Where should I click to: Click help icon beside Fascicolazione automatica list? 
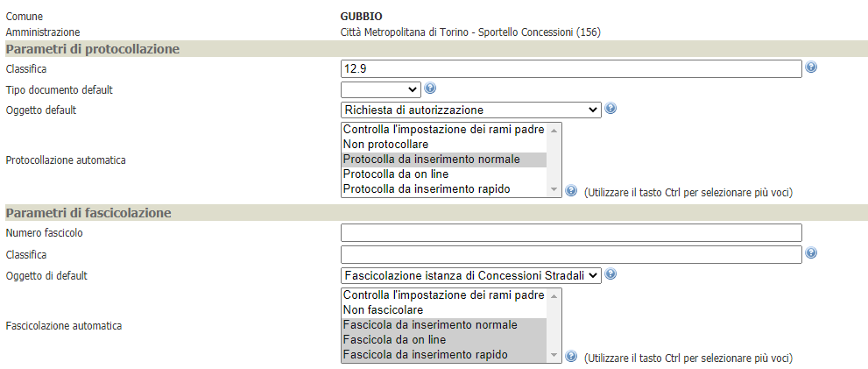pyautogui.click(x=571, y=356)
